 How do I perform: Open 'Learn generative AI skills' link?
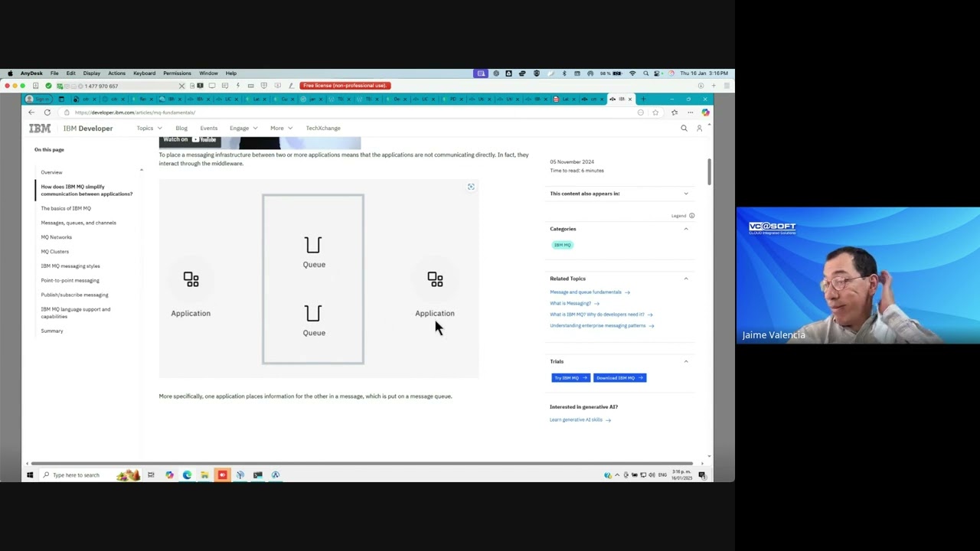[x=580, y=420]
